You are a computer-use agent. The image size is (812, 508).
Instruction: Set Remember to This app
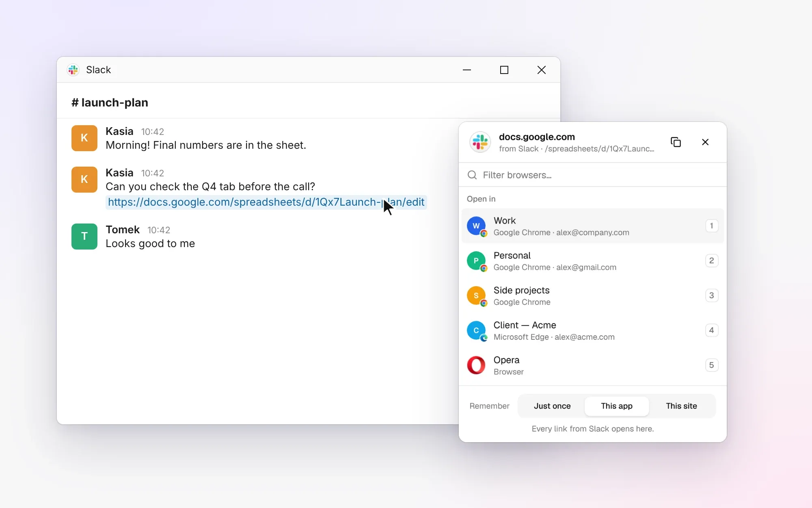coord(617,406)
